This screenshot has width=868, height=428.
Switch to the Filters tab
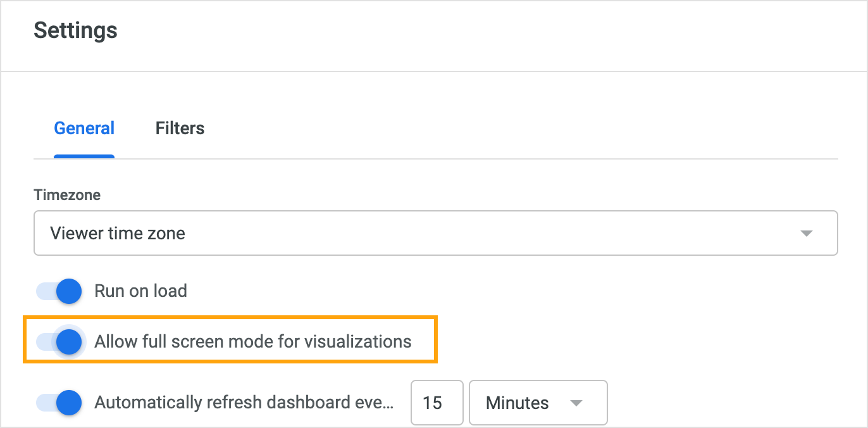coord(180,129)
